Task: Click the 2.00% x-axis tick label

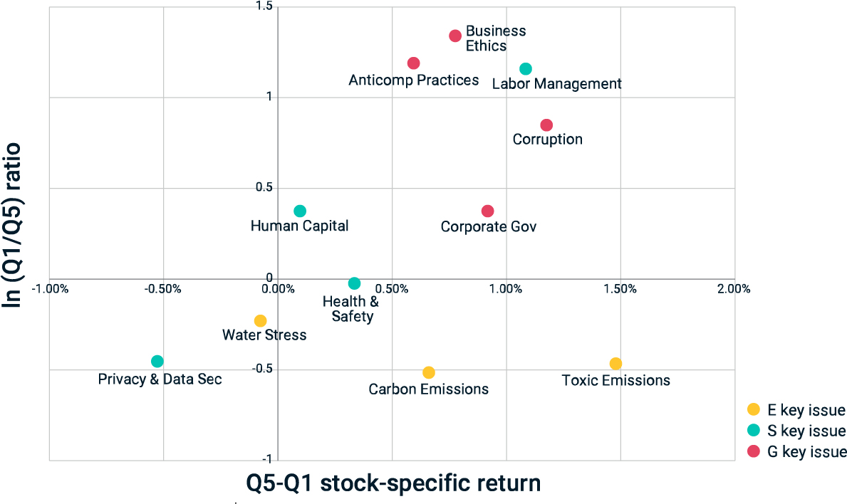Action: 734,289
